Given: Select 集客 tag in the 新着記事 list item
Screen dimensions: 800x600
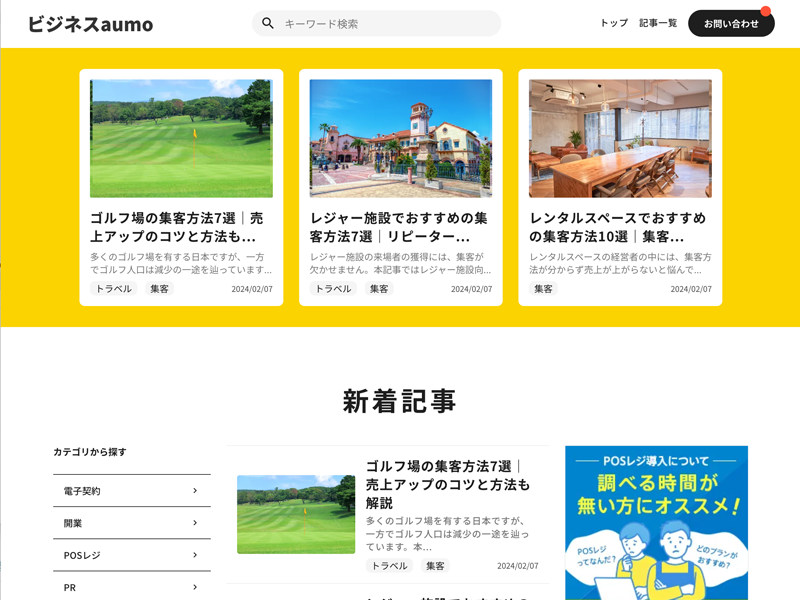Looking at the screenshot, I should (435, 566).
